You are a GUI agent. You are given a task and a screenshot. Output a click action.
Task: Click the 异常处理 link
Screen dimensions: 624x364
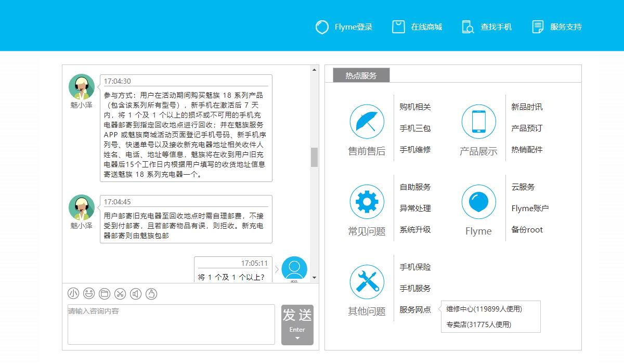pos(415,209)
